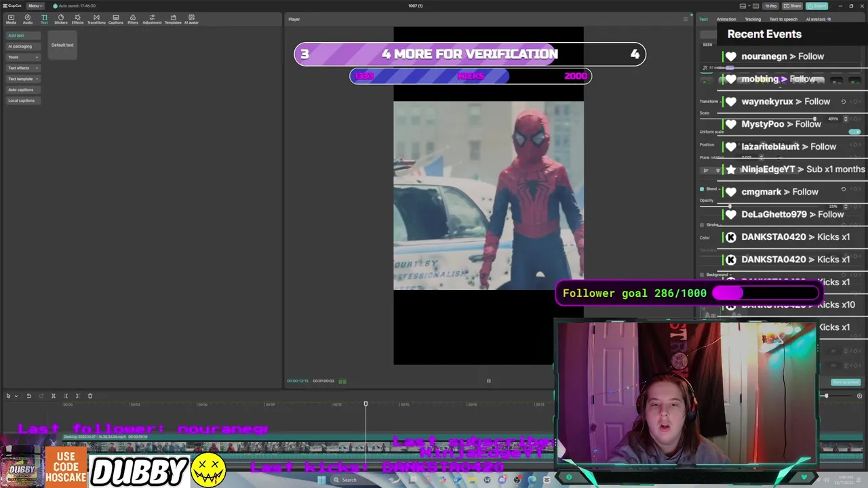
Task: Click the AI packaging button
Action: (x=24, y=46)
